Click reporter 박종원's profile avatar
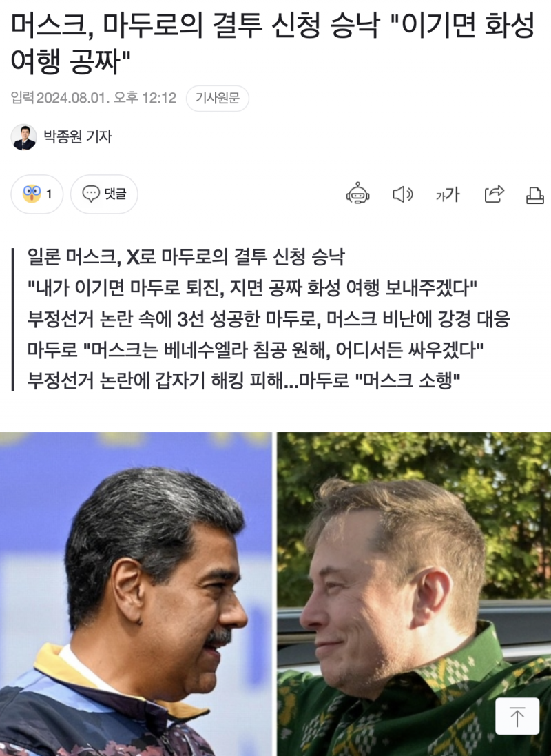 [x=23, y=137]
